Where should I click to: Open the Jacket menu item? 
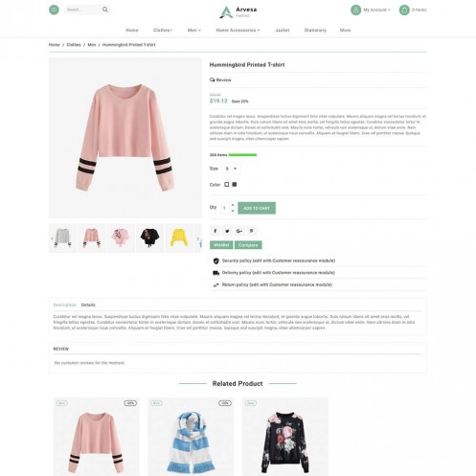[283, 30]
